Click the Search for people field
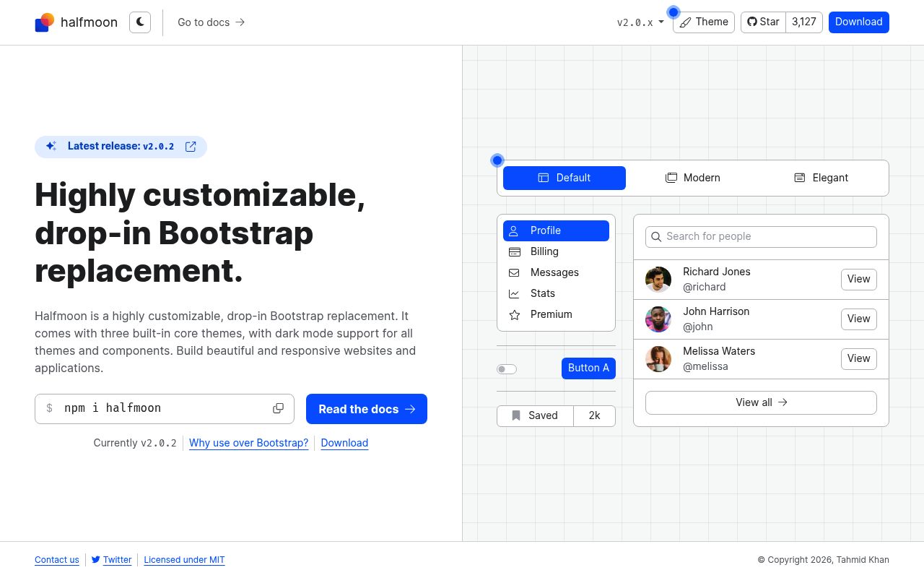Image resolution: width=924 pixels, height=578 pixels. [769, 237]
